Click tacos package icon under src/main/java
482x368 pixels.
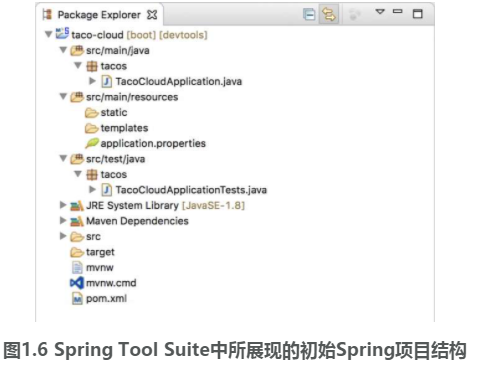tap(92, 66)
